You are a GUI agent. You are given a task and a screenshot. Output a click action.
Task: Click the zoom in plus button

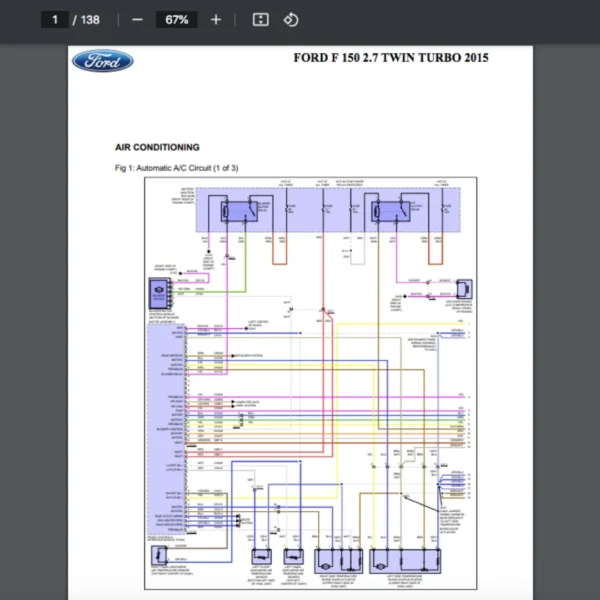tap(216, 19)
